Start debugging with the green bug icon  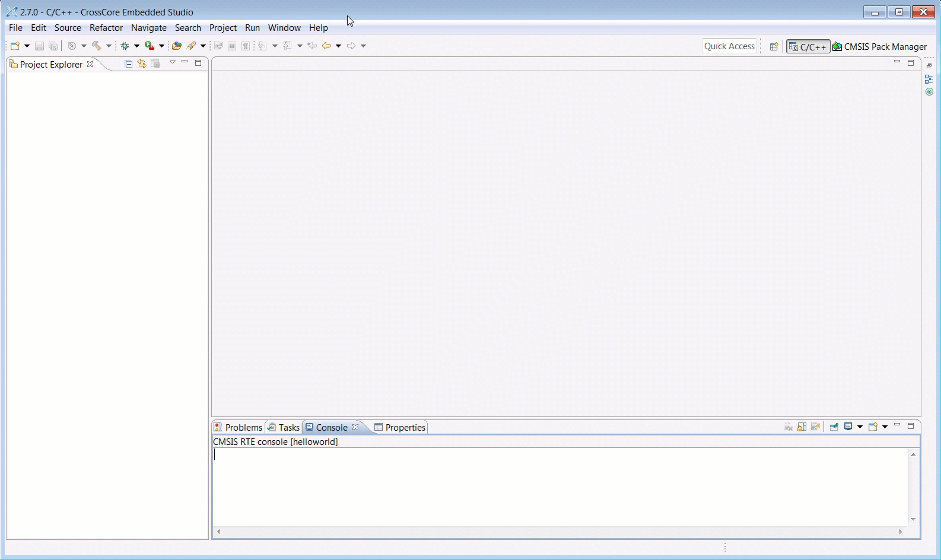click(125, 46)
